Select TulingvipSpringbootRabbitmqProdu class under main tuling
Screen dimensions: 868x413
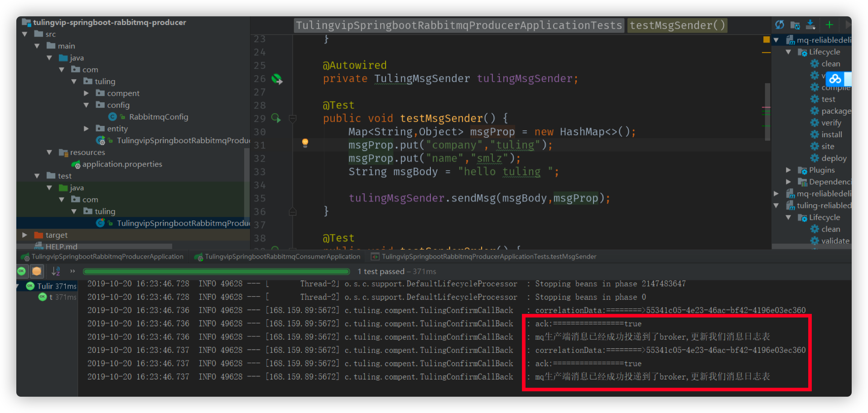[183, 140]
